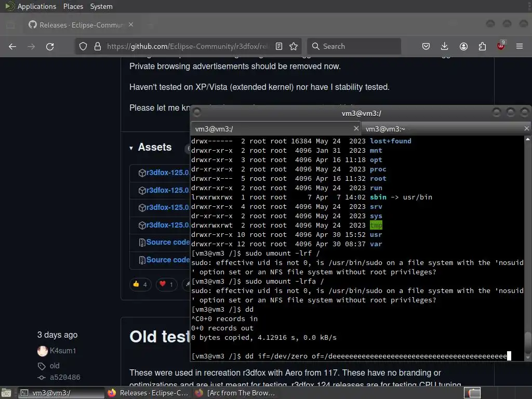The height and width of the screenshot is (399, 532).
Task: Collapse the Assets disclosure triangle
Action: tap(131, 148)
